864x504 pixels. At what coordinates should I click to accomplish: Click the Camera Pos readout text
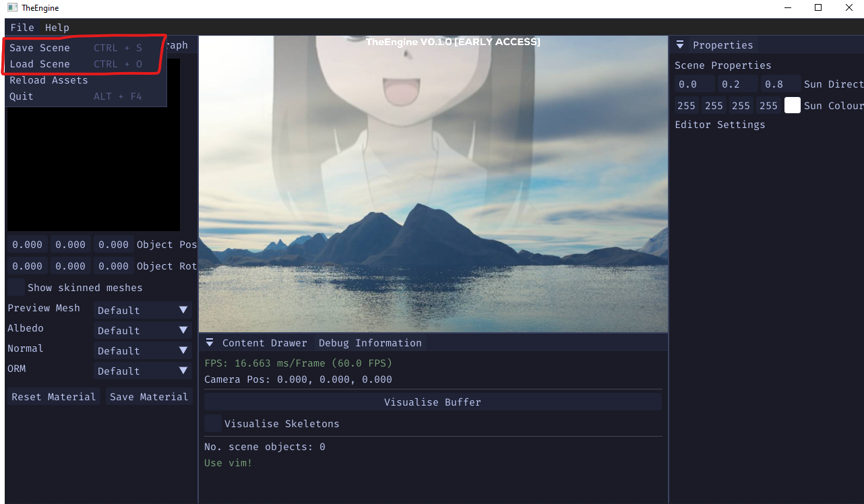coord(299,379)
